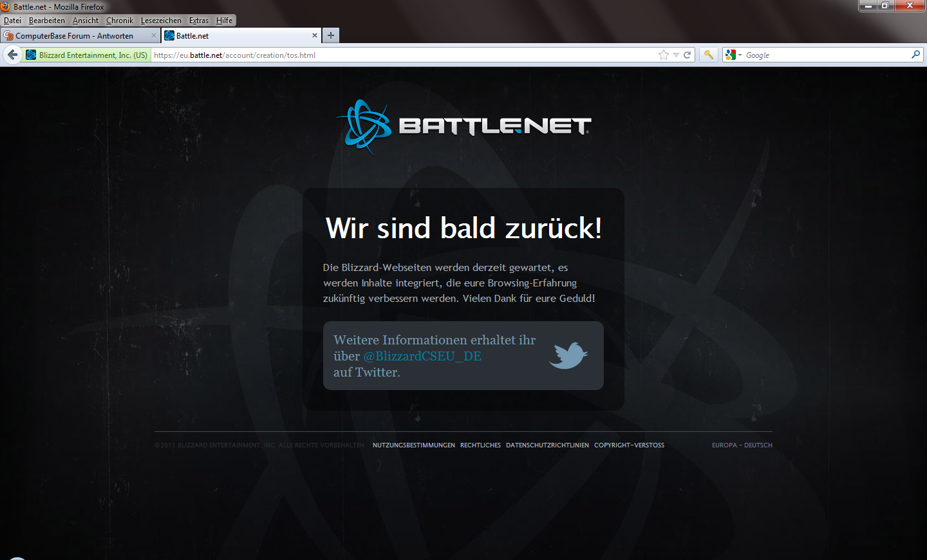Open the Bearbeiten menu
Viewport: 927px width, 560px height.
[46, 21]
